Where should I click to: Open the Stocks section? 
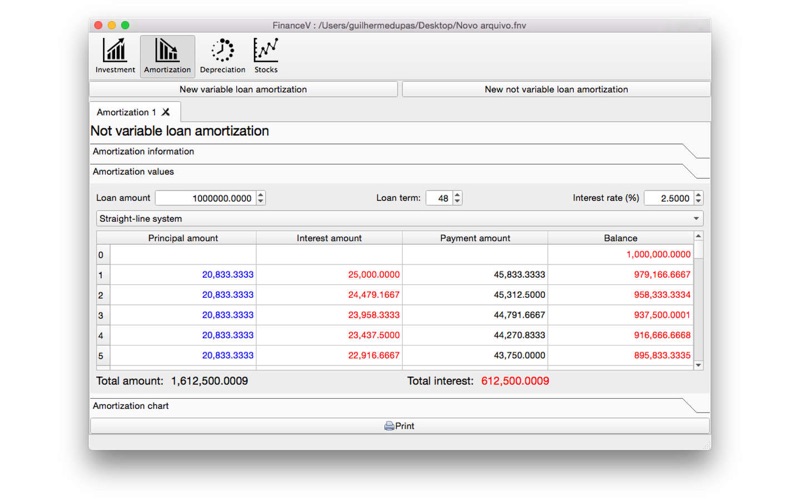click(266, 56)
